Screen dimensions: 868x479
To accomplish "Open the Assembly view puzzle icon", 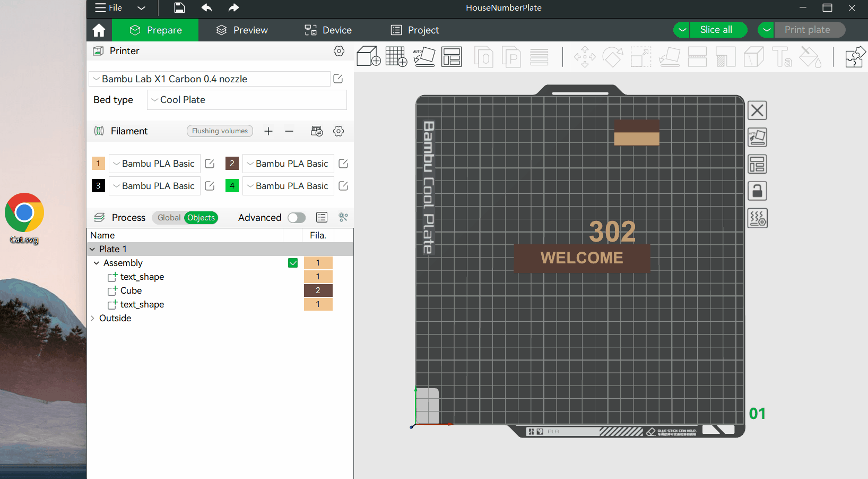I will click(x=855, y=57).
